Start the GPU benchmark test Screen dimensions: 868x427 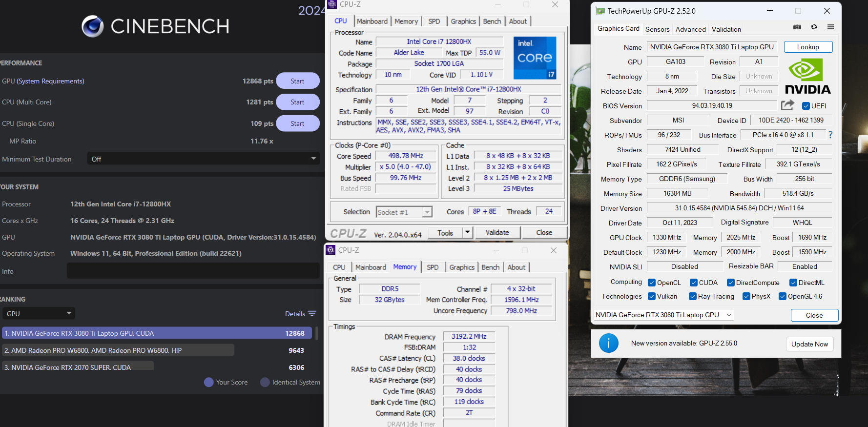(x=298, y=81)
